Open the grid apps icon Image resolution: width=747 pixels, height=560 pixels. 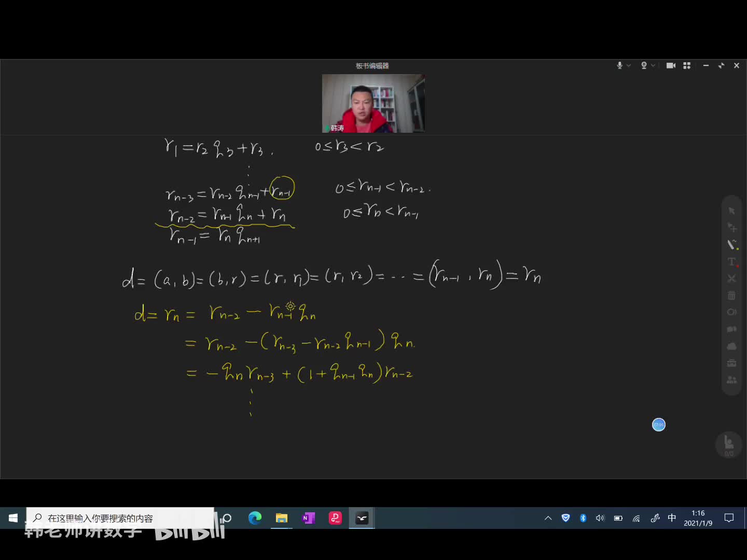(x=687, y=65)
